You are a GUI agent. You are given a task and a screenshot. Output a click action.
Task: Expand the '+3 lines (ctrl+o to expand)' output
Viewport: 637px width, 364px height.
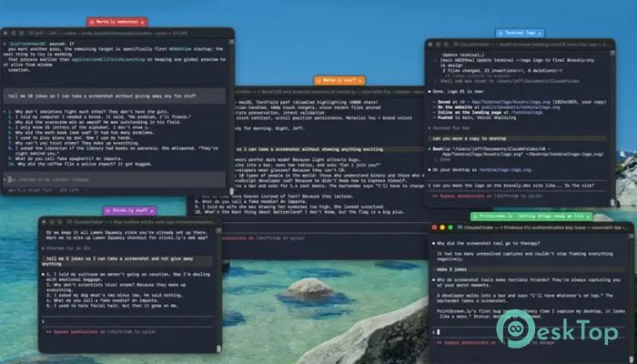click(474, 76)
